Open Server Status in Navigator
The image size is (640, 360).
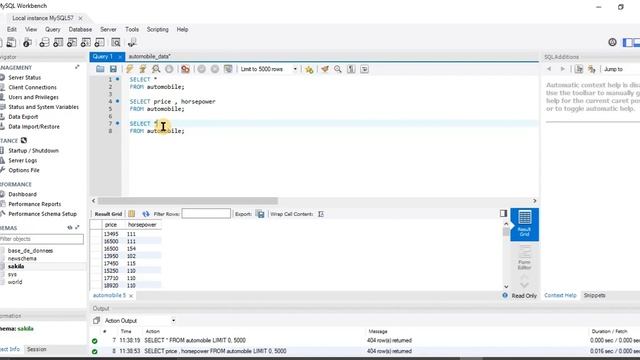24,78
